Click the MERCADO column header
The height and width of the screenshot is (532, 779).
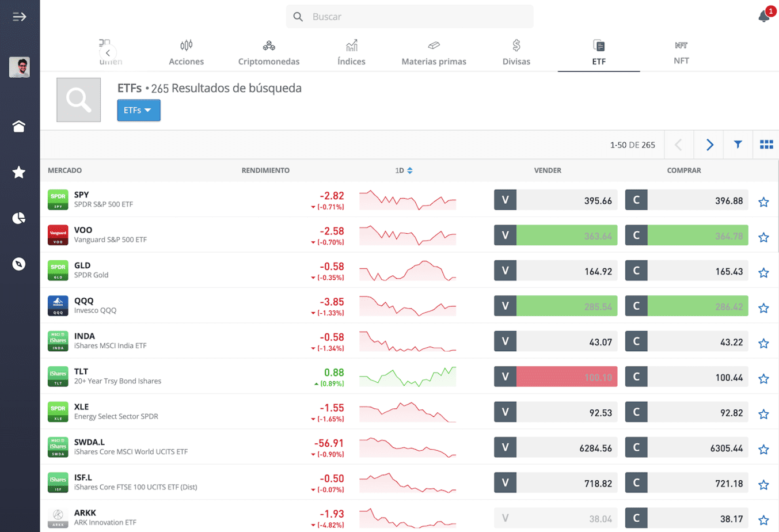pyautogui.click(x=64, y=170)
